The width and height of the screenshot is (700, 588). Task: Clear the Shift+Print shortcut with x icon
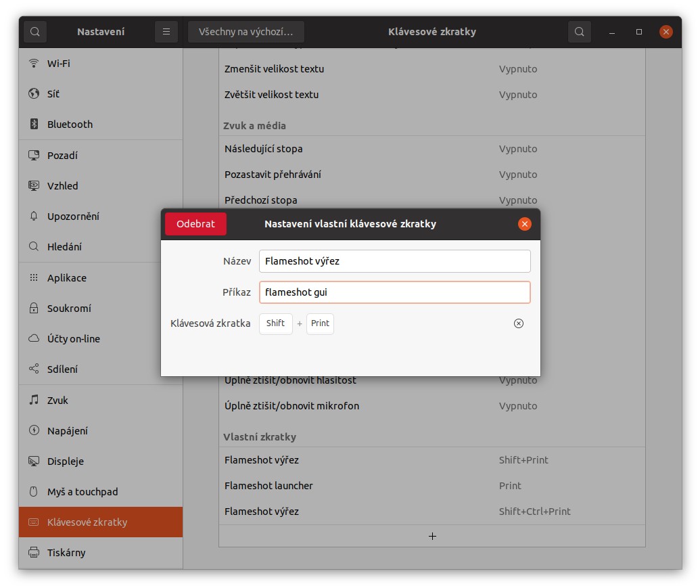tap(518, 323)
